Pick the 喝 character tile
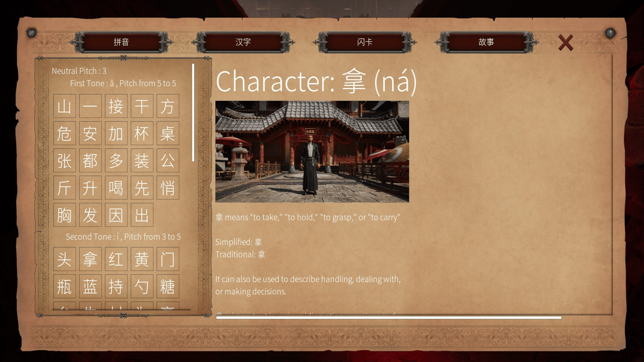644x362 pixels. point(116,187)
